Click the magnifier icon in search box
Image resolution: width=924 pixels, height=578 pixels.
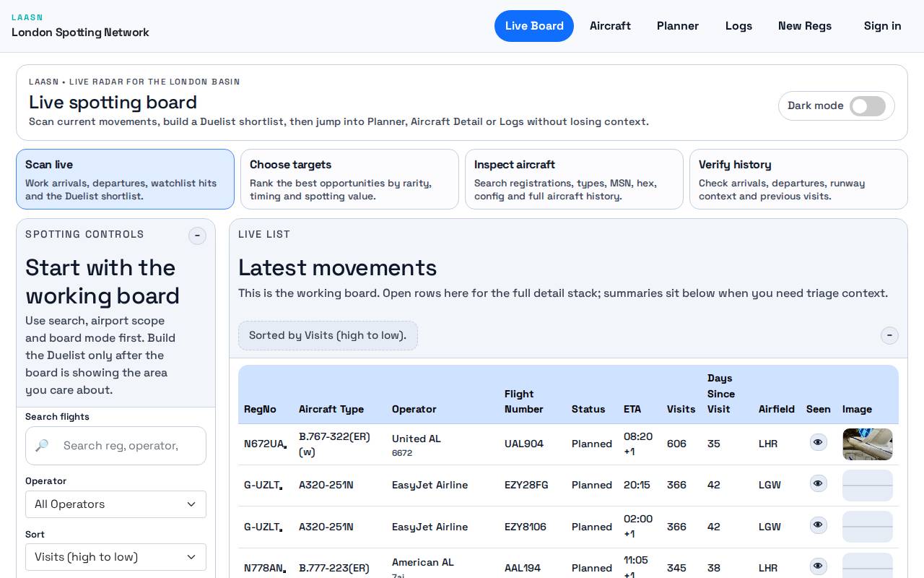[42, 446]
